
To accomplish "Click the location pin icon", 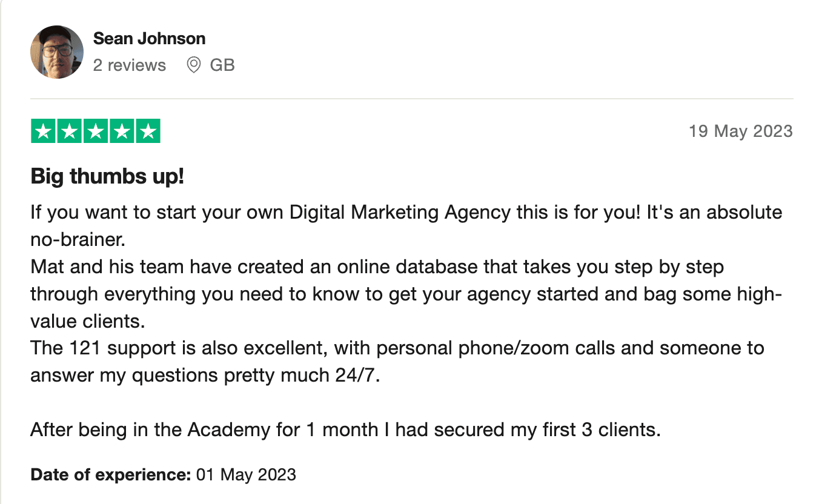I will (x=194, y=65).
